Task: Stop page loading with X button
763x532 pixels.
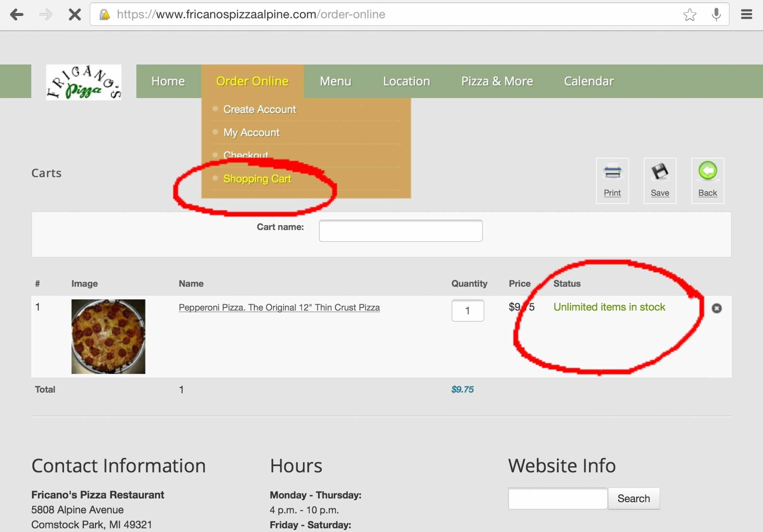Action: [x=74, y=15]
